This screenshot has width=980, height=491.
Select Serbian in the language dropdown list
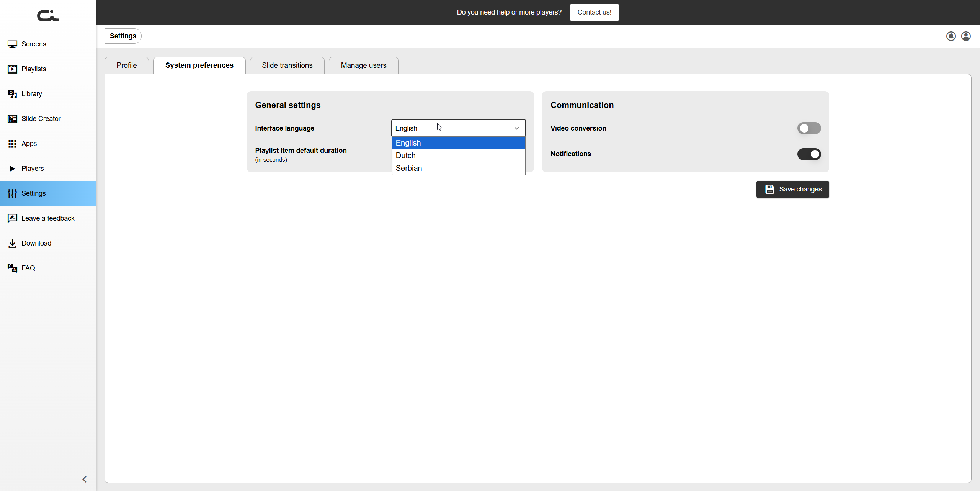[x=409, y=168]
